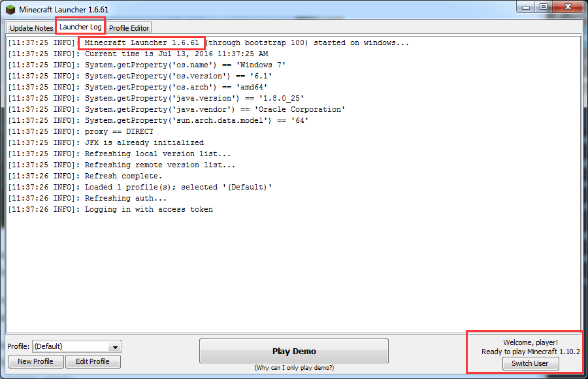Click the Play Demo button
588x379 pixels.
click(294, 352)
